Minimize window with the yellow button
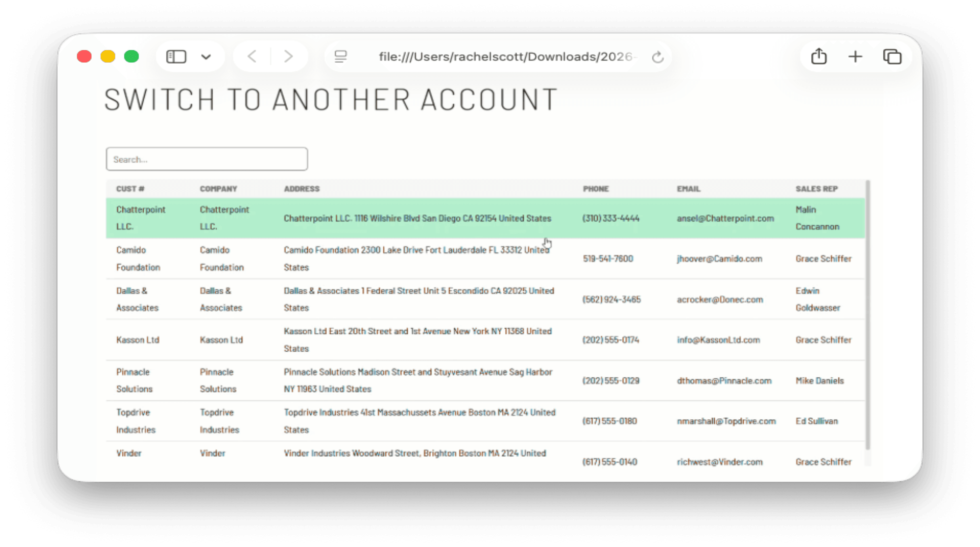 tap(108, 56)
